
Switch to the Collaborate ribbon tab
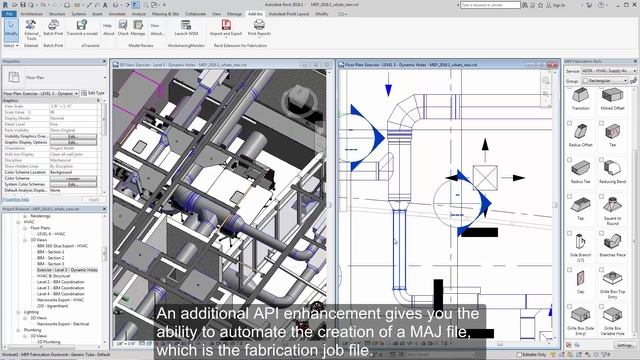[196, 14]
